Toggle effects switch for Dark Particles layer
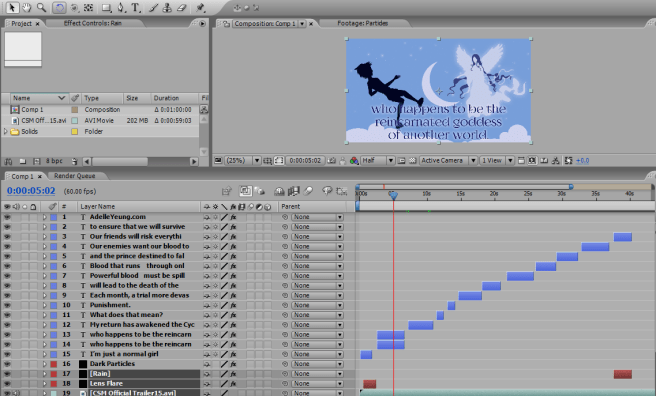The height and width of the screenshot is (396, 656). (x=233, y=364)
